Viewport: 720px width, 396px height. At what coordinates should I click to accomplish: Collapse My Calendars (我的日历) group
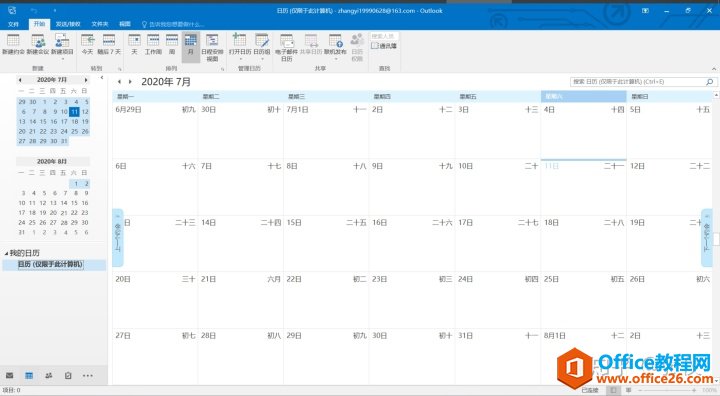(x=6, y=253)
